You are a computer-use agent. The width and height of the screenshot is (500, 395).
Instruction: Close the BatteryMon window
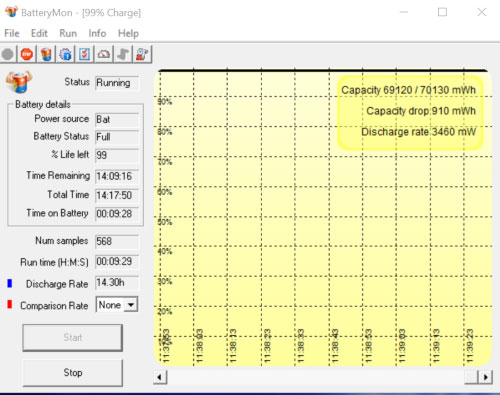pos(481,12)
